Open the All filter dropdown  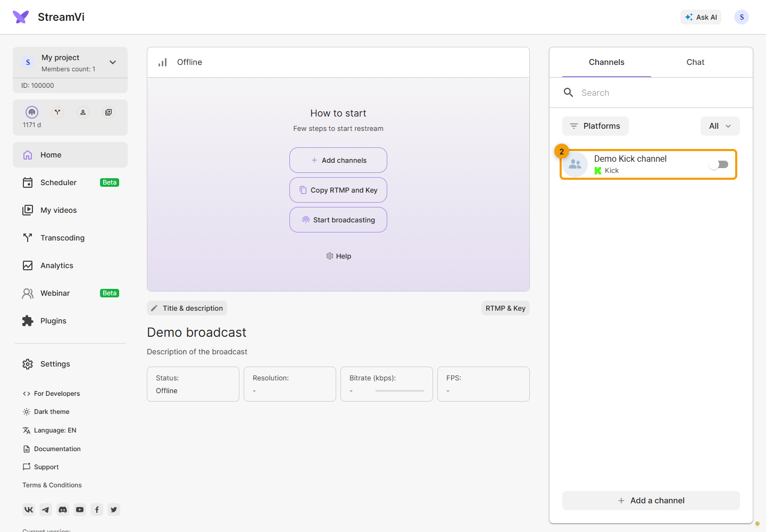pos(720,126)
